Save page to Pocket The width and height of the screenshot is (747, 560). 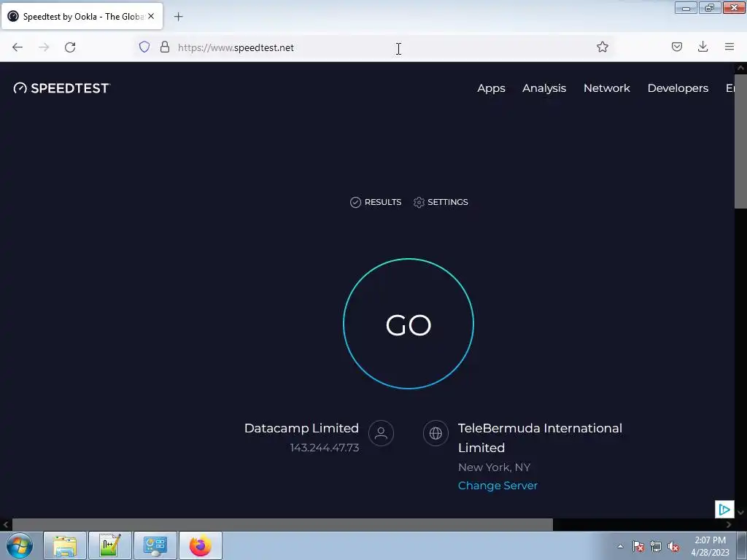676,47
